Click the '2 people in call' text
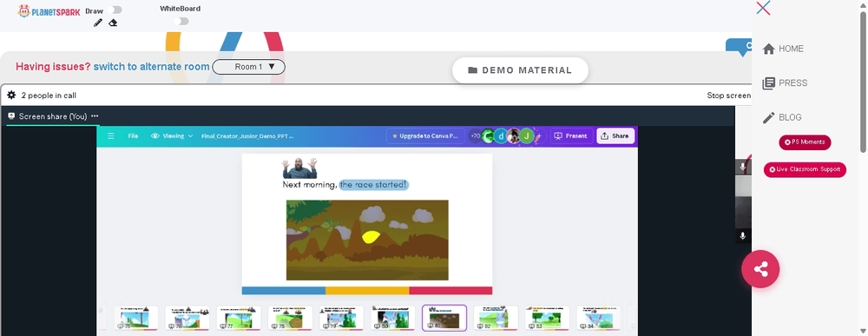 [x=49, y=96]
